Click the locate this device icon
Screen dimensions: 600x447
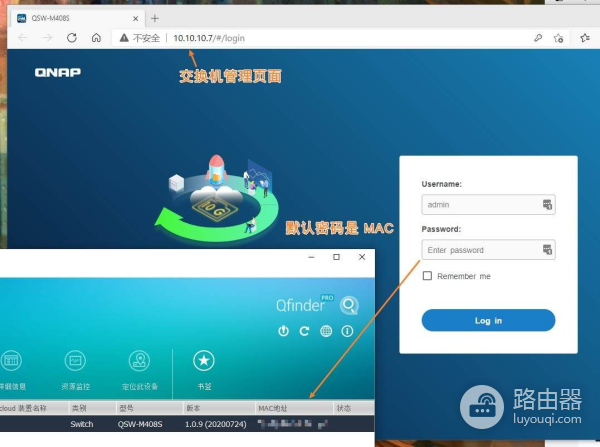(139, 361)
